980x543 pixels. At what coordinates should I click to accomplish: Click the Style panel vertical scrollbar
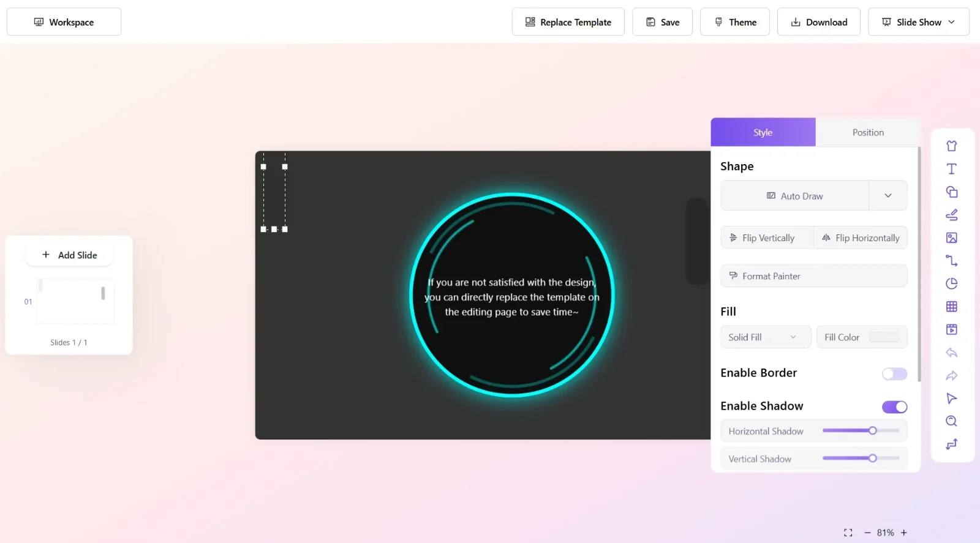click(x=919, y=264)
